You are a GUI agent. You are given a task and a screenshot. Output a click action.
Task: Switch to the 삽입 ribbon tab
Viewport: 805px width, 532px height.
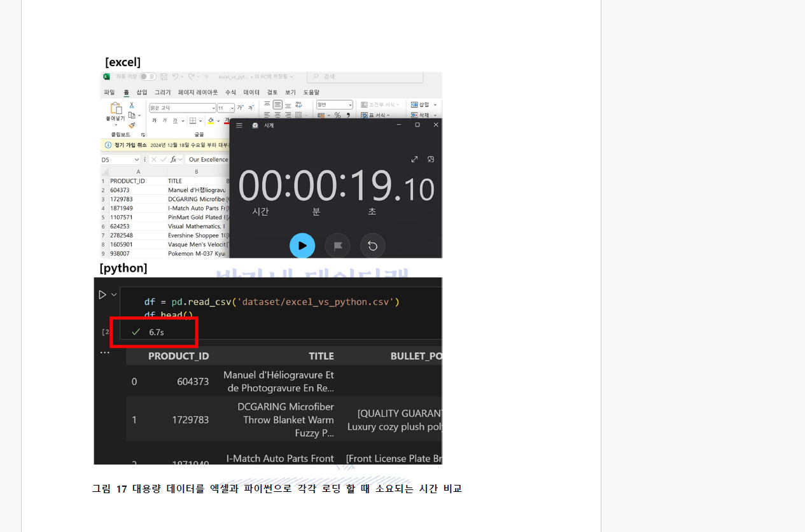coord(142,92)
